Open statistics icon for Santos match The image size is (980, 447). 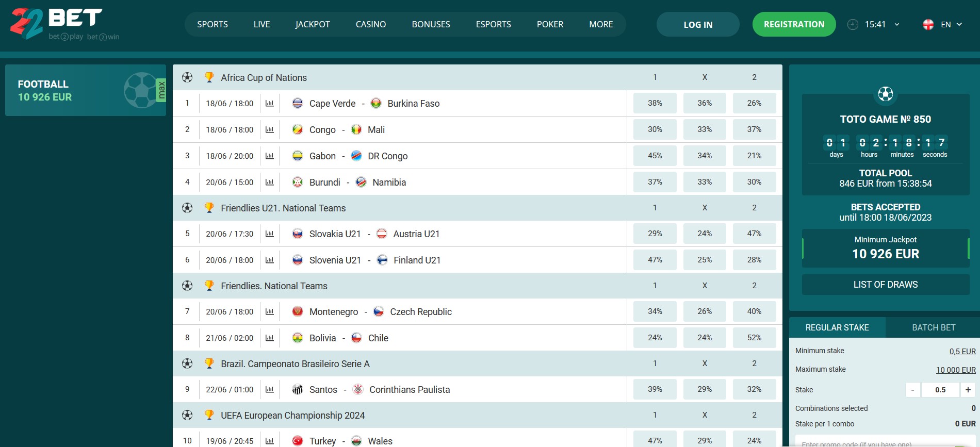269,389
